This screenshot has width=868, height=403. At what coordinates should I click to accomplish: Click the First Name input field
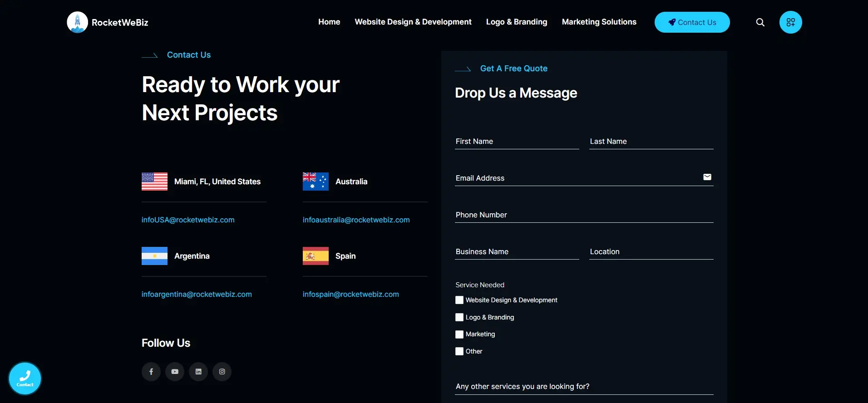(517, 141)
